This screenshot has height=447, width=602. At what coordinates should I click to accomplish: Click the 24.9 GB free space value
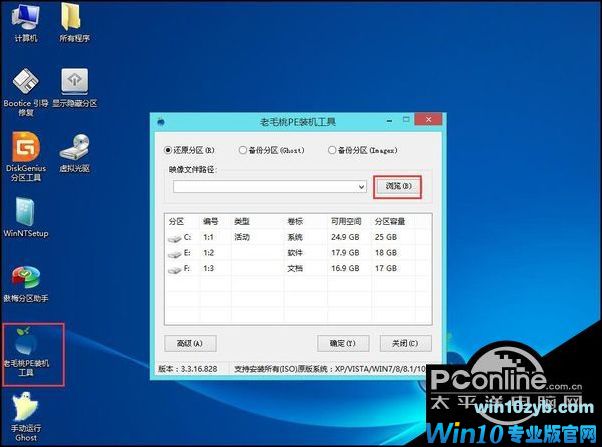(345, 237)
